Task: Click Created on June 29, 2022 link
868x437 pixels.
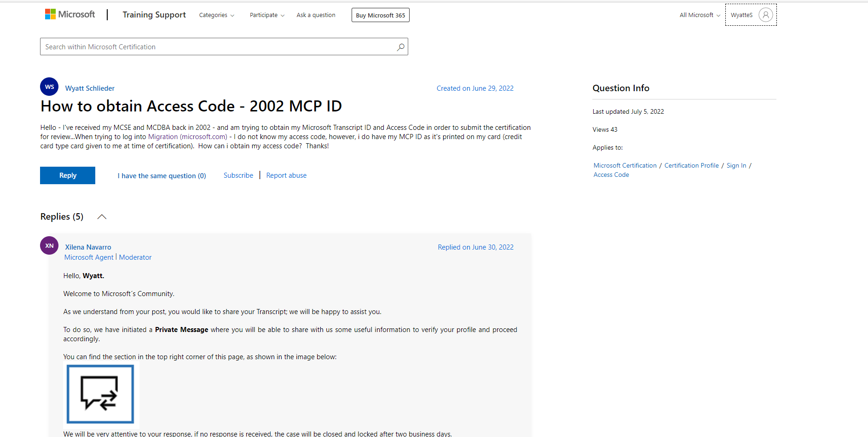Action: [475, 88]
